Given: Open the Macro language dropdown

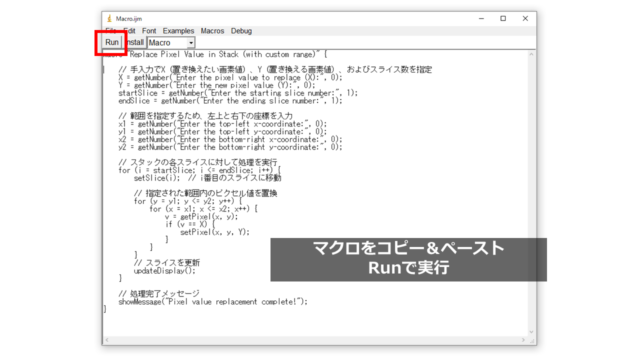Looking at the screenshot, I should [171, 42].
